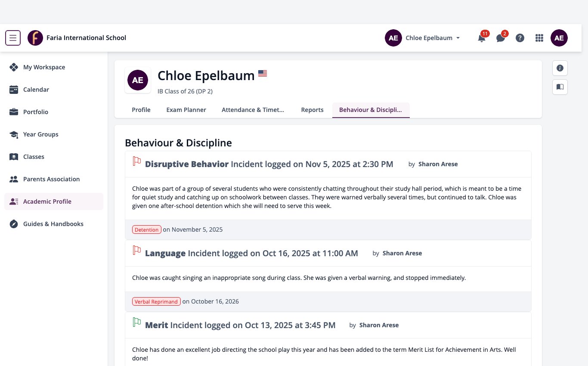
Task: Click the info icon in right panel
Action: pyautogui.click(x=560, y=68)
